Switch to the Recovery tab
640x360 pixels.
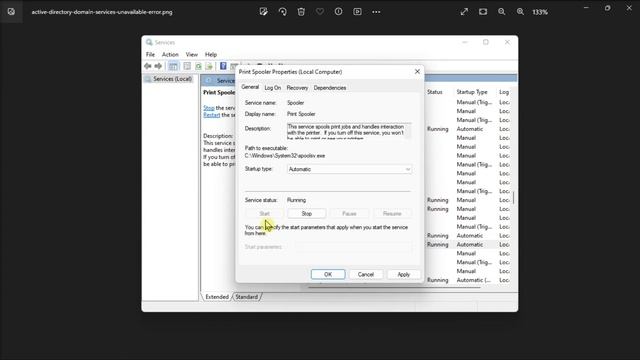[x=297, y=88]
